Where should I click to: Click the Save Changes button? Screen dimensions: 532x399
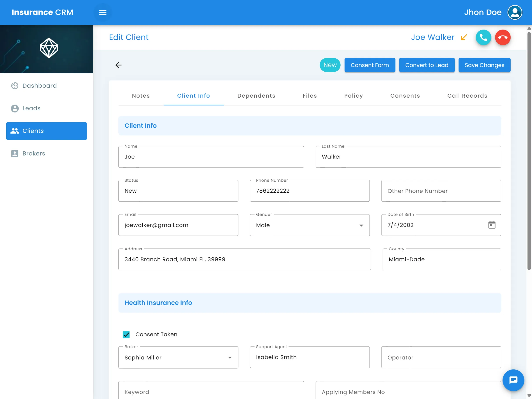(484, 65)
